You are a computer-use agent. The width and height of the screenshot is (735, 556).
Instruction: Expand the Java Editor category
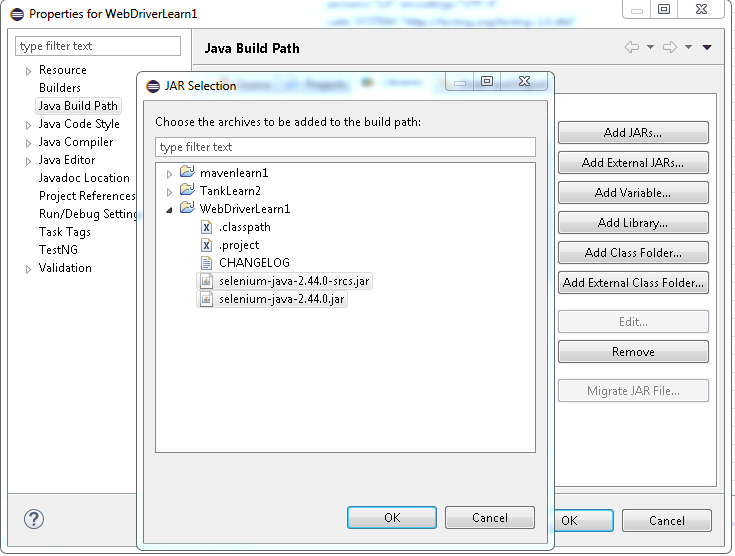coord(28,161)
